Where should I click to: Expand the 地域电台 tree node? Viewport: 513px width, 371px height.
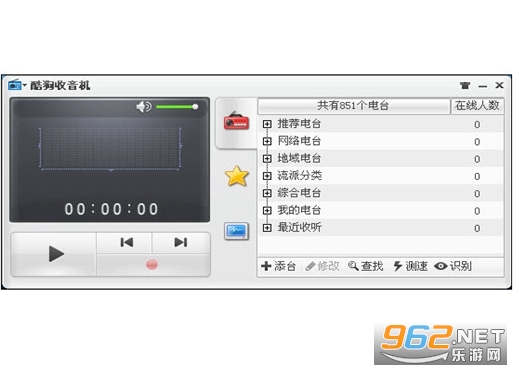click(x=267, y=159)
